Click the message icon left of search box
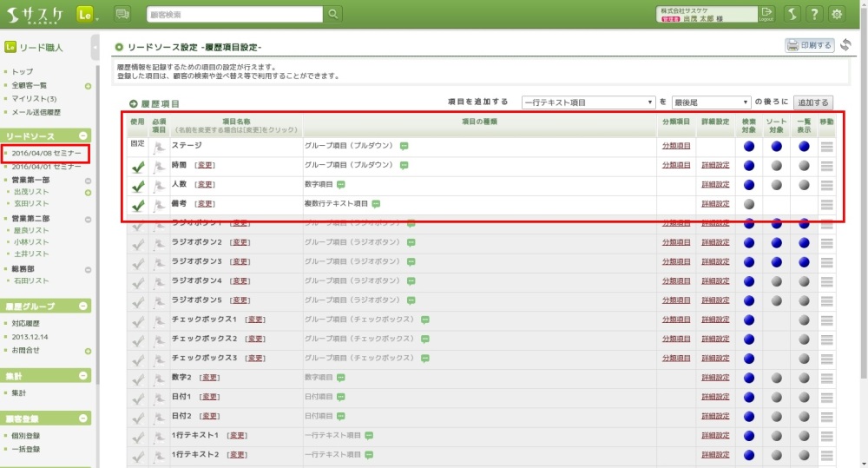The height and width of the screenshot is (468, 868). tap(122, 14)
